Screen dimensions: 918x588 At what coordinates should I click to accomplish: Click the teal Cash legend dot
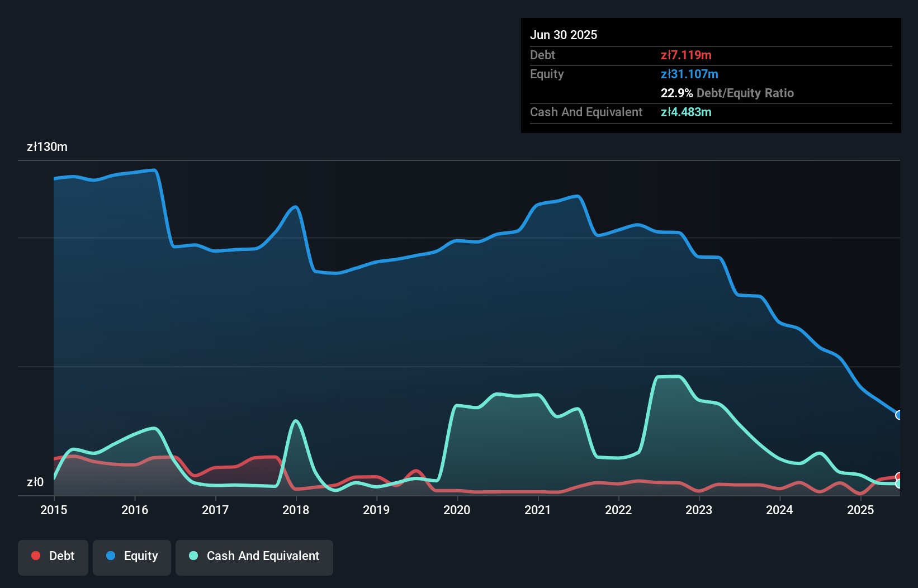coord(193,556)
